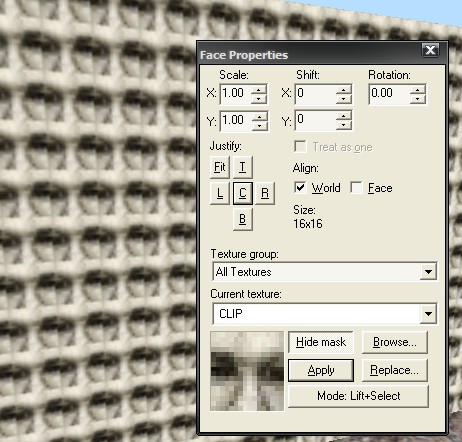Justify texture to bottom with B
462x442 pixels.
(243, 219)
